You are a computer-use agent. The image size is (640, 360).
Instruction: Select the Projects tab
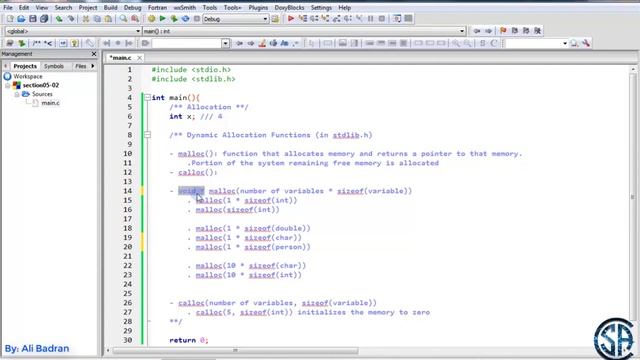click(x=25, y=66)
